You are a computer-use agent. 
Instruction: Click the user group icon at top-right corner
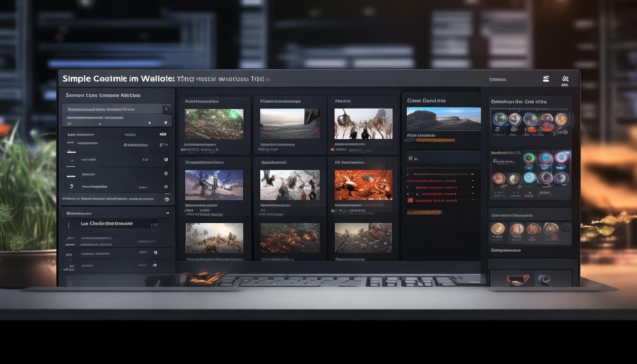click(565, 79)
